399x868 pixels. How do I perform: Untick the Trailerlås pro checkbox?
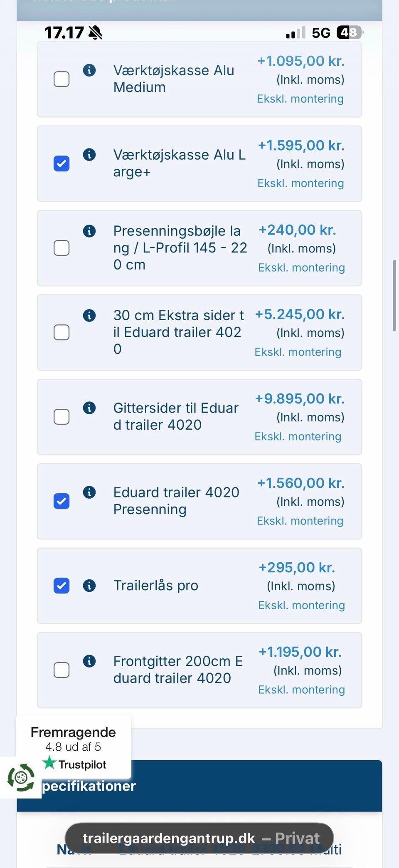[62, 586]
